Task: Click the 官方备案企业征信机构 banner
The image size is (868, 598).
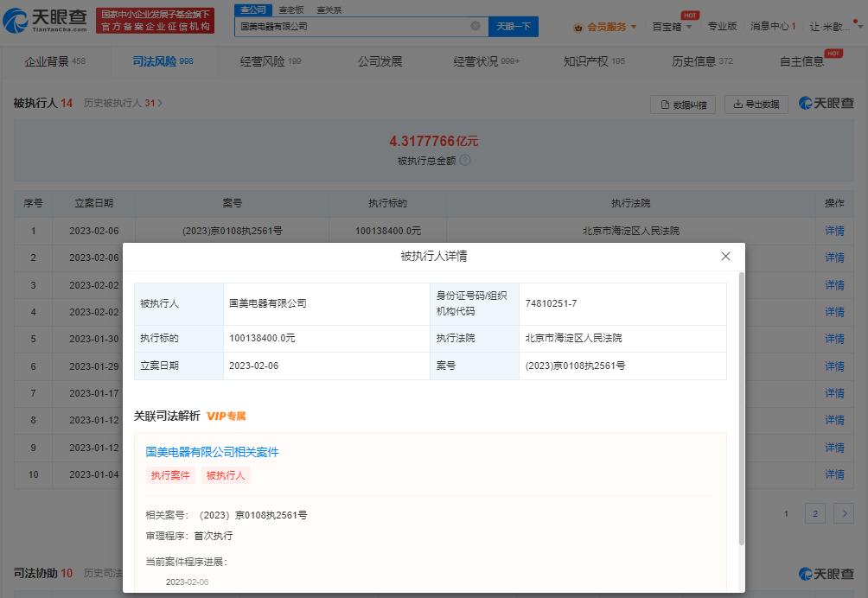Action: tap(155, 21)
